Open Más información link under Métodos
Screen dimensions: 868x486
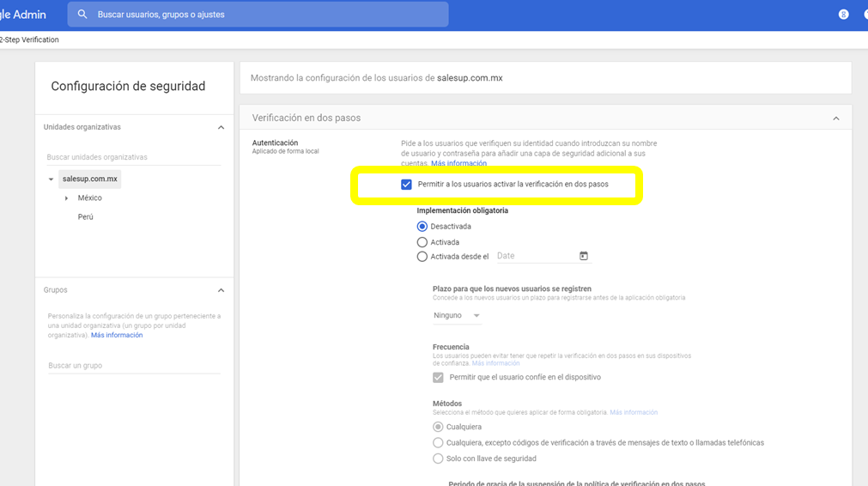point(634,412)
